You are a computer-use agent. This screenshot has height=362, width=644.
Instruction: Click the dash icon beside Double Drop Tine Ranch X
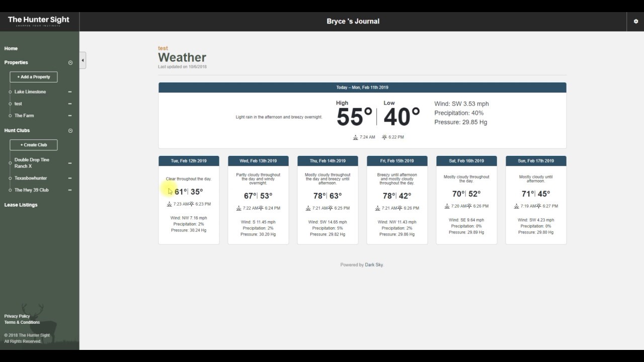(x=70, y=163)
